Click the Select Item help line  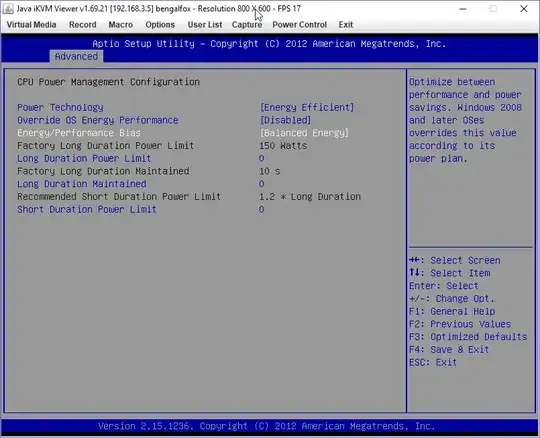(x=449, y=273)
